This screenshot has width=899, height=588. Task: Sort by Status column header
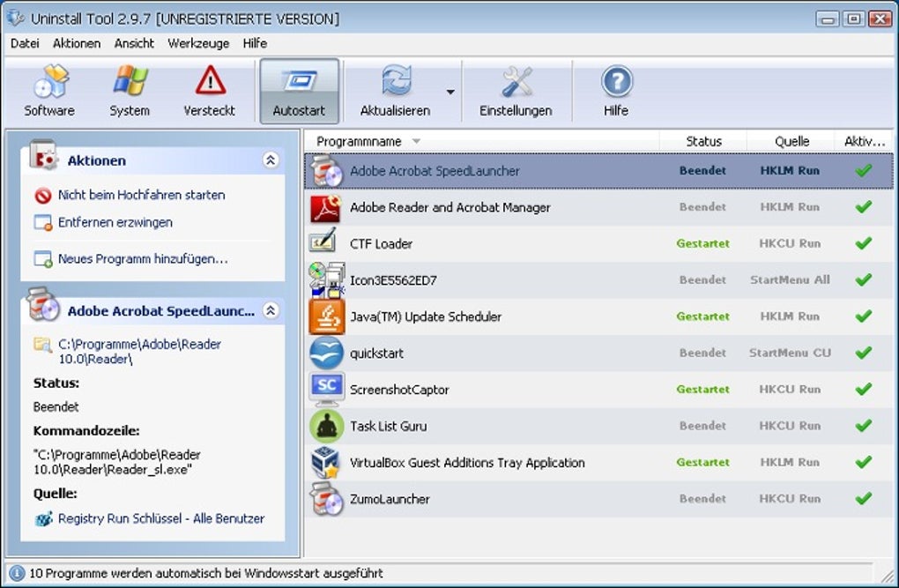tap(703, 141)
